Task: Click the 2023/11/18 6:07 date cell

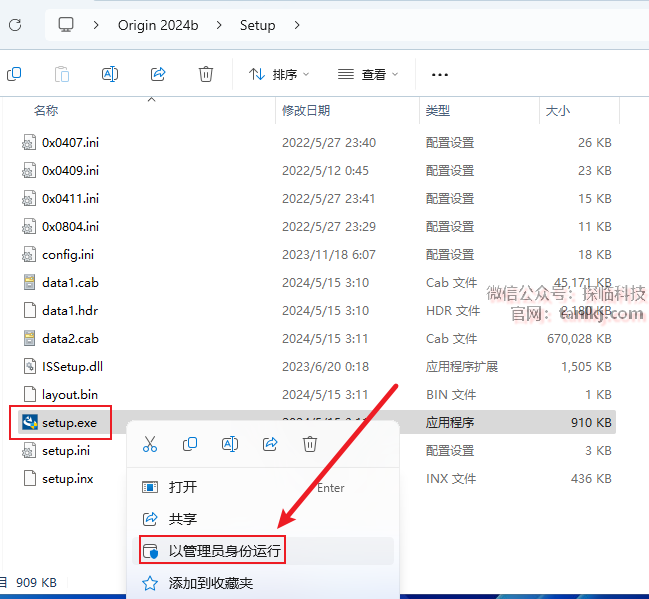Action: coord(329,255)
